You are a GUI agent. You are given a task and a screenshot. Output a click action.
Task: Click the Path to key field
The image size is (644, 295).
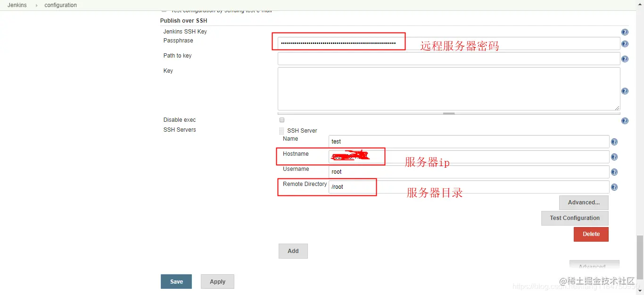click(449, 59)
